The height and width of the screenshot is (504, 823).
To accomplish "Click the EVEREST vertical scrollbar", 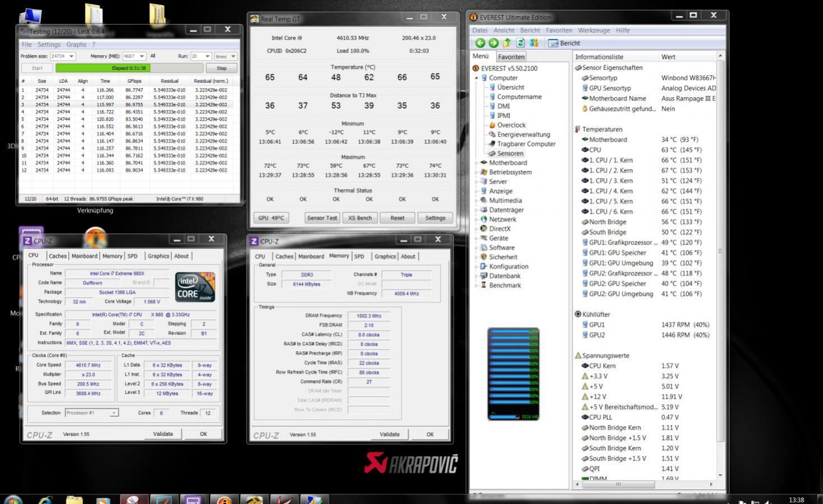I will [x=720, y=251].
